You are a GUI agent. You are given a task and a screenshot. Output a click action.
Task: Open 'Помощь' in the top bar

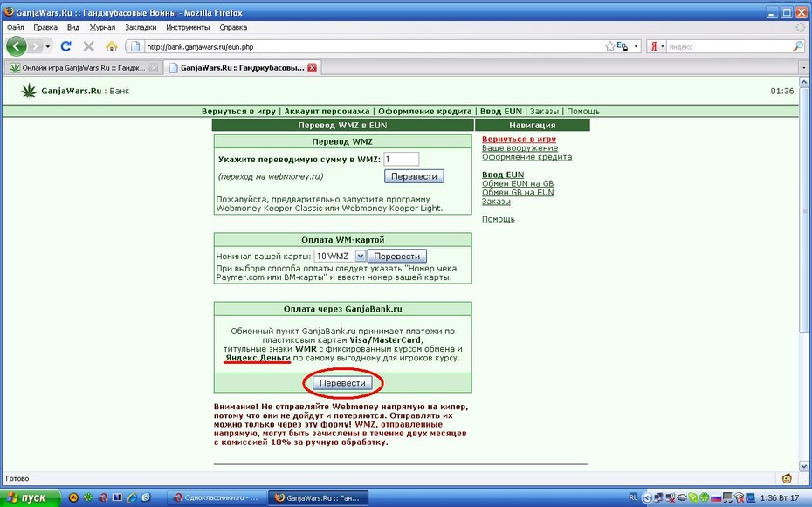(583, 111)
